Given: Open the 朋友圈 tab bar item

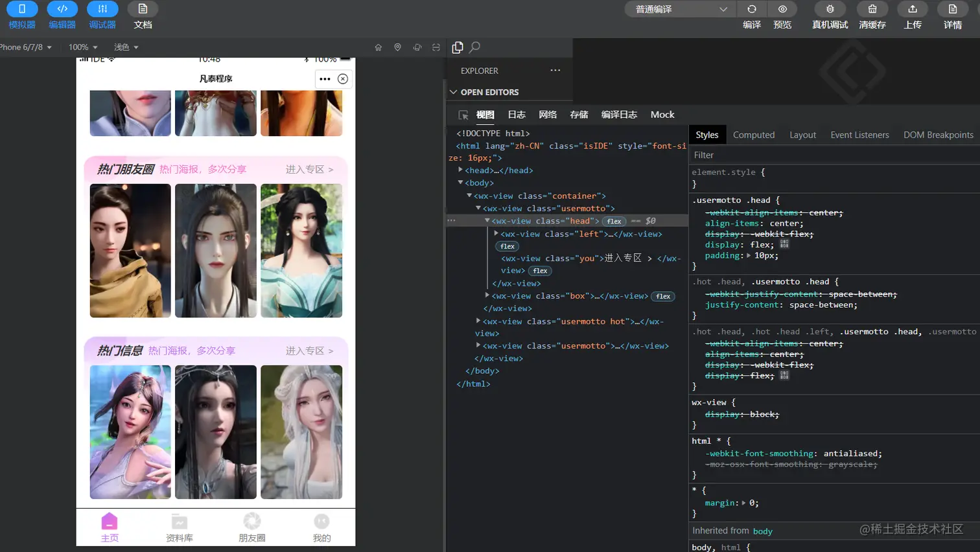Looking at the screenshot, I should click(252, 527).
